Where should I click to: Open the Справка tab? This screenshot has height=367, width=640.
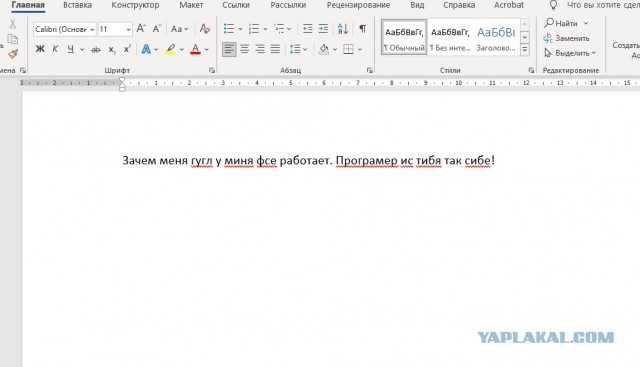pos(459,5)
